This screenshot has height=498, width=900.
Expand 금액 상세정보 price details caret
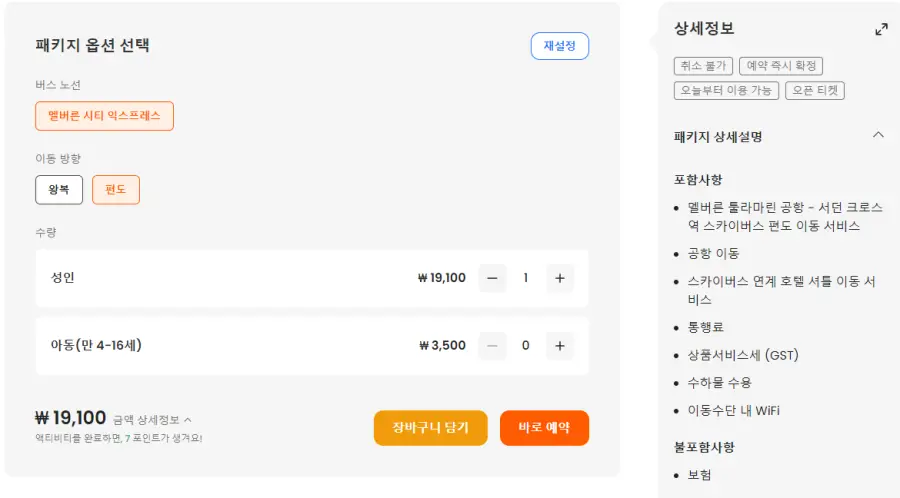tap(188, 420)
